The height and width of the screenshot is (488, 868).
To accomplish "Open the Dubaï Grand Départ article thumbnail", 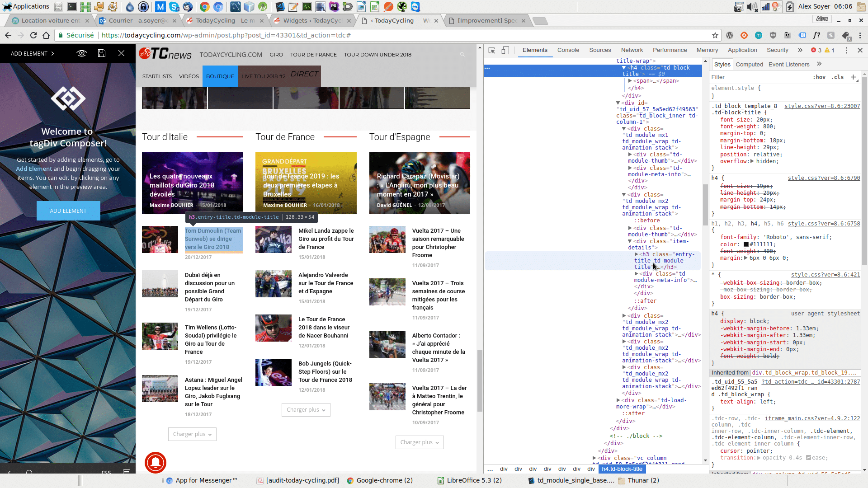I will (x=160, y=284).
